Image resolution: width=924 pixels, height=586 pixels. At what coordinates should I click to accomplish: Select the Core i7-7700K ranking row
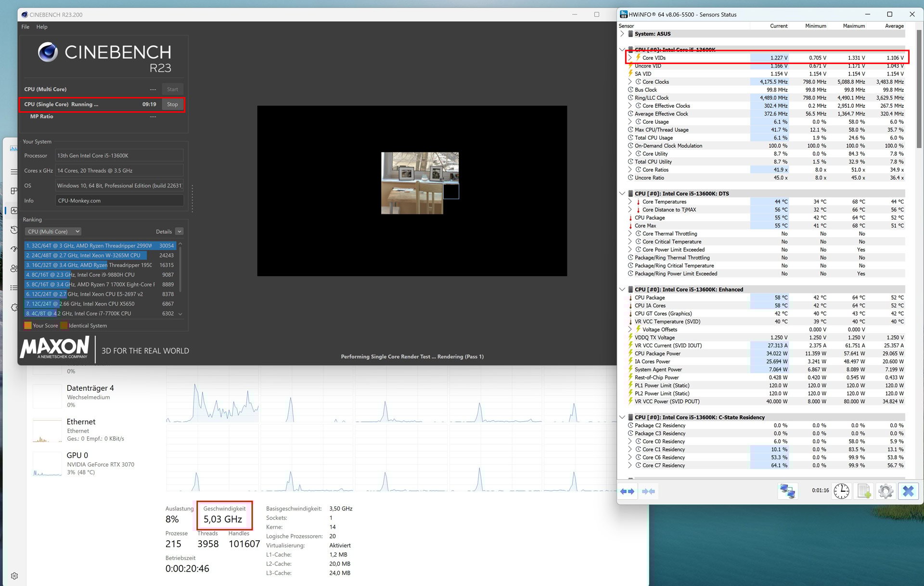pyautogui.click(x=100, y=314)
